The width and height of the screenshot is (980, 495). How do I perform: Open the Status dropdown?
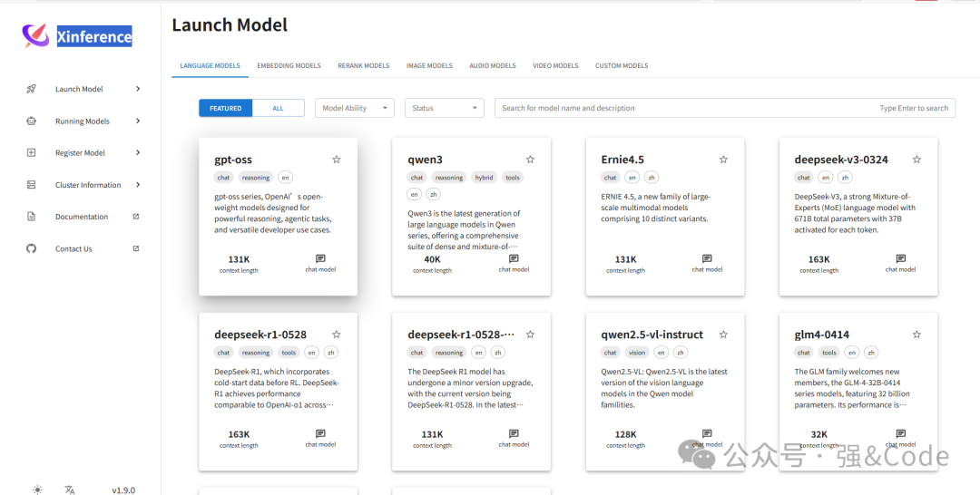[445, 108]
